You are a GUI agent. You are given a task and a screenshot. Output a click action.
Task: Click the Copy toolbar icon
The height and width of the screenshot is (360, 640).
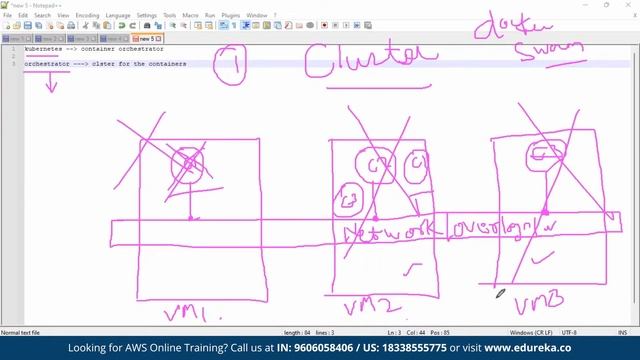coord(96,26)
